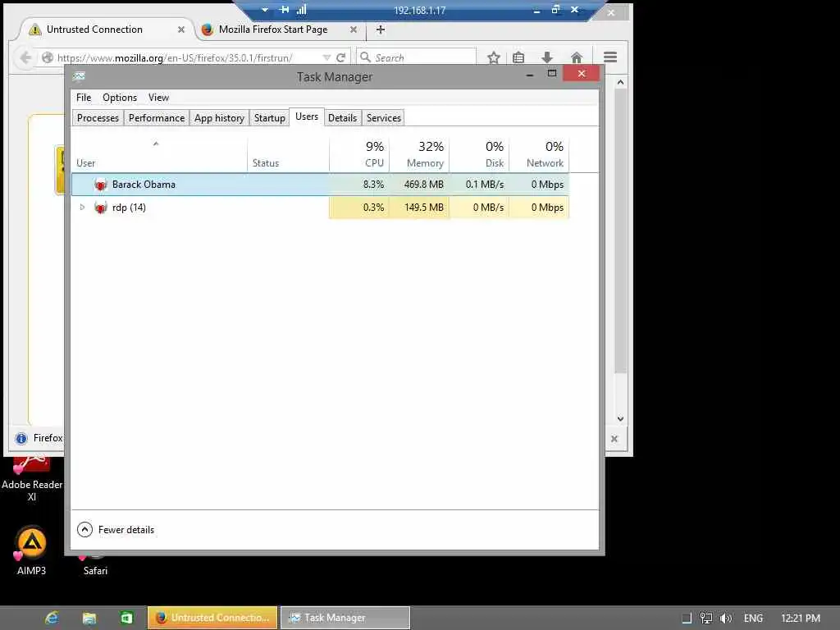The width and height of the screenshot is (840, 630).
Task: Click the Firefox Search box
Action: pos(416,57)
